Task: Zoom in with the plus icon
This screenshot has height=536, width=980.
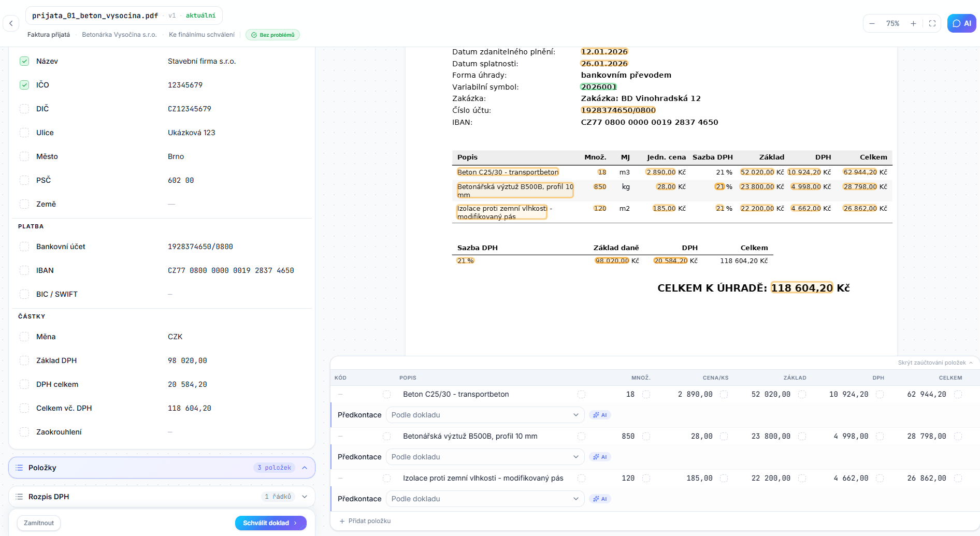Action: [x=913, y=23]
